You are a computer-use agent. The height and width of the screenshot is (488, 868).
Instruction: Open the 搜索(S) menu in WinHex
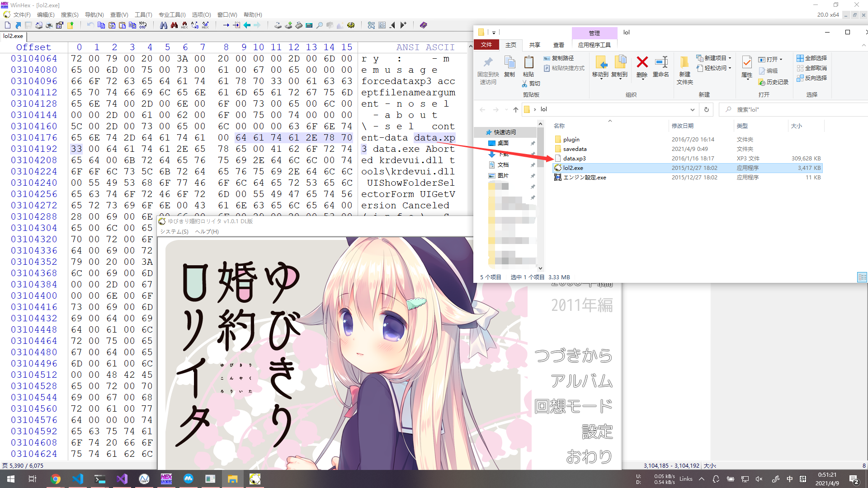click(x=70, y=15)
